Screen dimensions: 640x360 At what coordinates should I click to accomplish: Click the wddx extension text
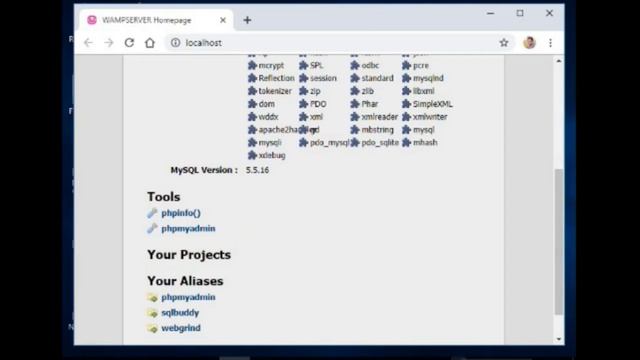tap(268, 117)
